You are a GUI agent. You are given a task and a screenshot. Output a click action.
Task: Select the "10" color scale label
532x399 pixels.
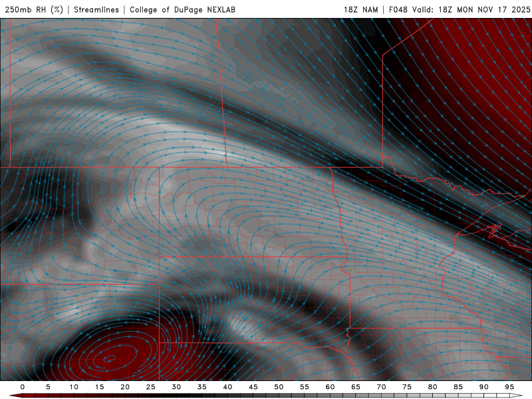74,387
